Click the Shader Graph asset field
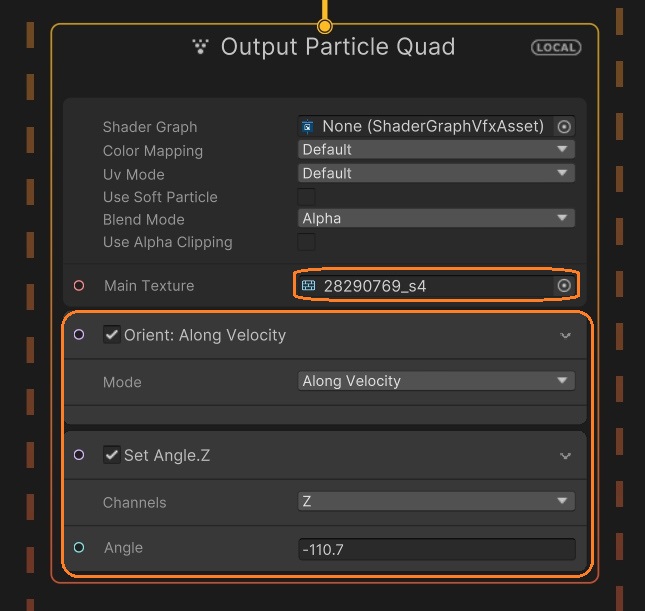 426,127
